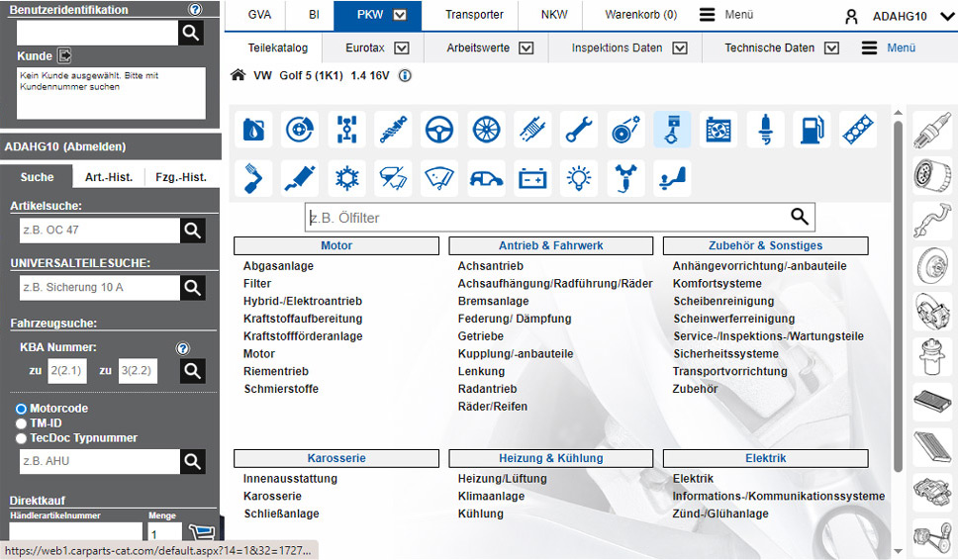Image resolution: width=958 pixels, height=560 pixels.
Task: Select the spark plug thumbnail in sidebar
Action: [932, 130]
